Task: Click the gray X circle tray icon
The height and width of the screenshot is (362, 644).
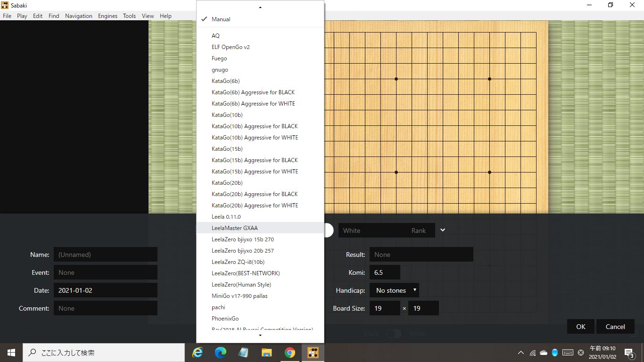Action: (581, 353)
